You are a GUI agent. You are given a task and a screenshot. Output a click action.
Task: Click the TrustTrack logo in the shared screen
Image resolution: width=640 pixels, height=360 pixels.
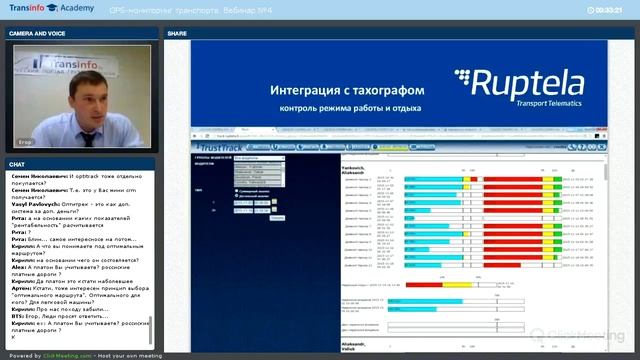pos(219,147)
